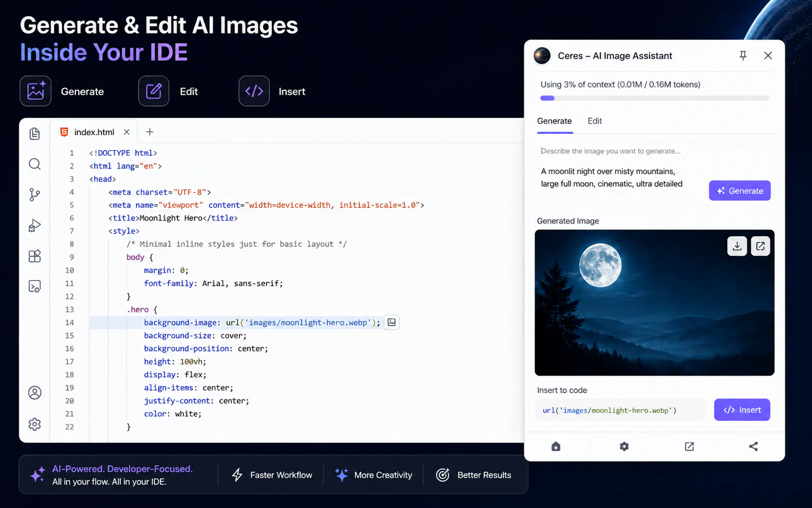The width and height of the screenshot is (812, 508).
Task: Select the index.html editor tab
Action: 93,132
